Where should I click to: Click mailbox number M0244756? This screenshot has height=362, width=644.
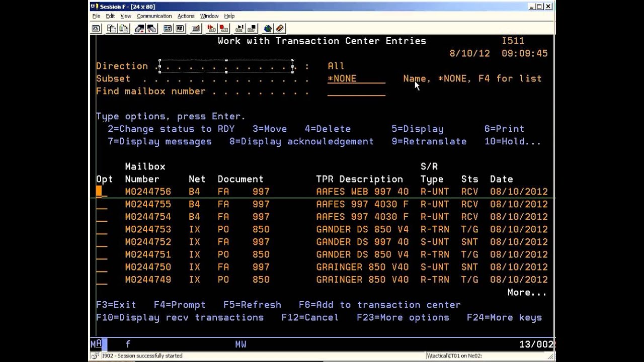148,192
